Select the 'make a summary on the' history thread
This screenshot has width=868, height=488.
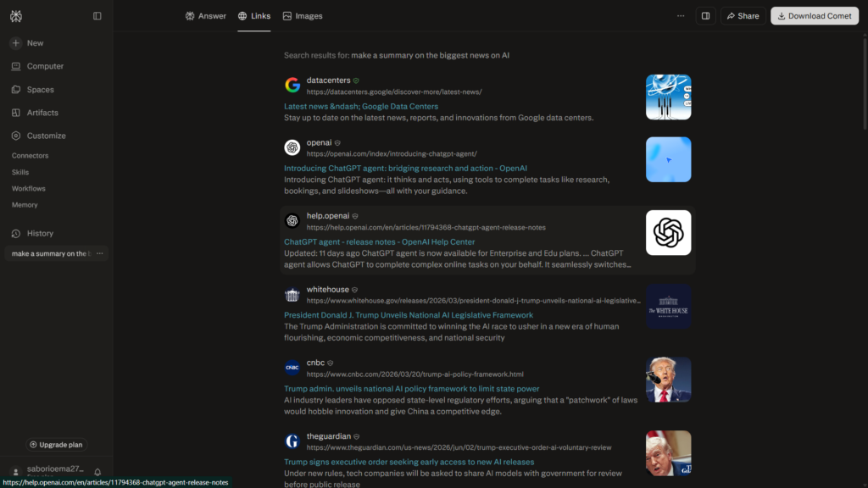pyautogui.click(x=50, y=254)
